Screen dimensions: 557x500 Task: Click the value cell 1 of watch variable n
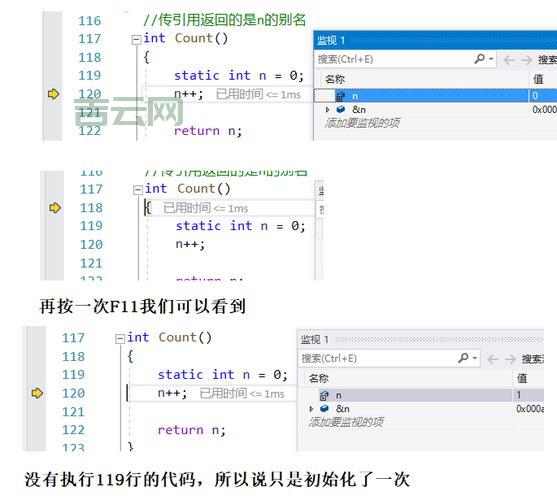coord(528,395)
